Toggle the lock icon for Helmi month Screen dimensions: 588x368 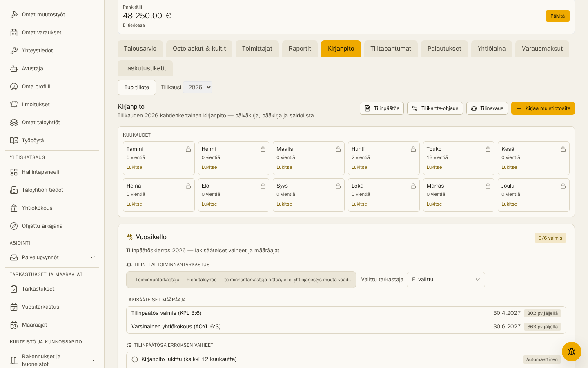pos(263,149)
